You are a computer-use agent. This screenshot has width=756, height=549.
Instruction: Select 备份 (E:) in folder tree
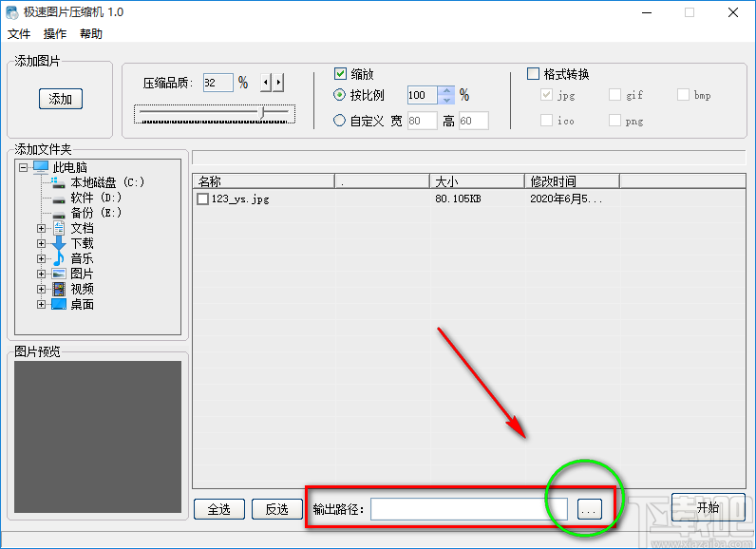[96, 213]
